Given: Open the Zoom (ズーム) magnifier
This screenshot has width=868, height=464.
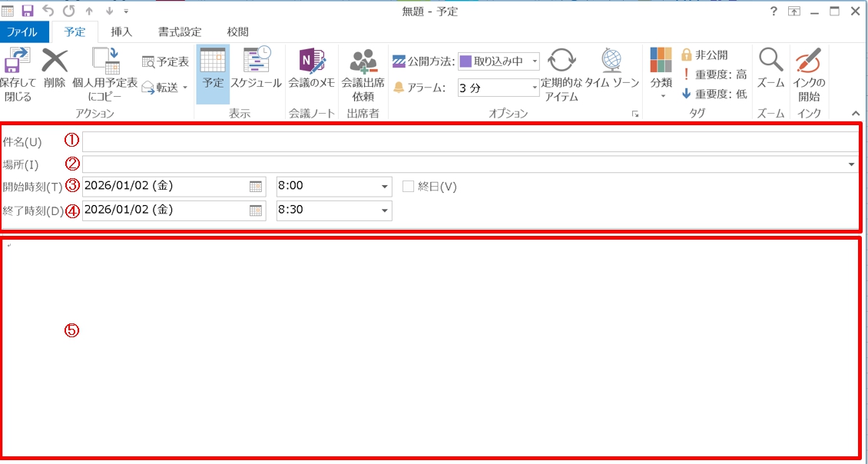Looking at the screenshot, I should click(770, 68).
